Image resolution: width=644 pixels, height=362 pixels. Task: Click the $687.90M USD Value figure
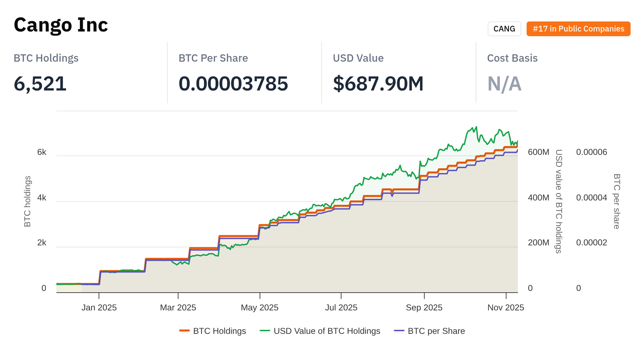click(378, 83)
